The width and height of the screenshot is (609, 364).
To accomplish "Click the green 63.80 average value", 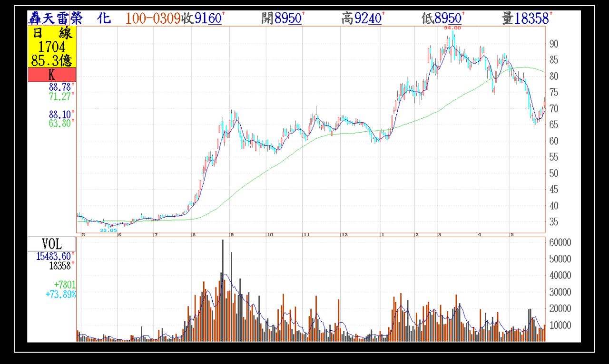I will pos(59,124).
